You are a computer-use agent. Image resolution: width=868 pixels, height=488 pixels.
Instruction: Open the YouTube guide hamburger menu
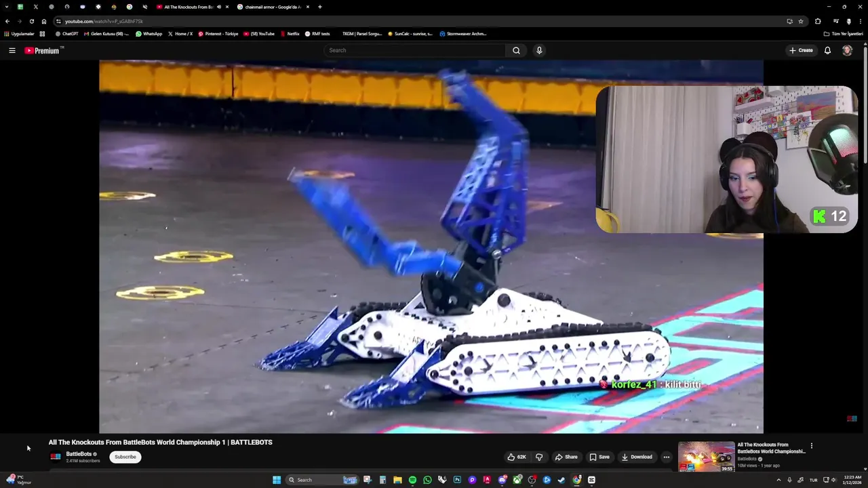click(x=12, y=50)
